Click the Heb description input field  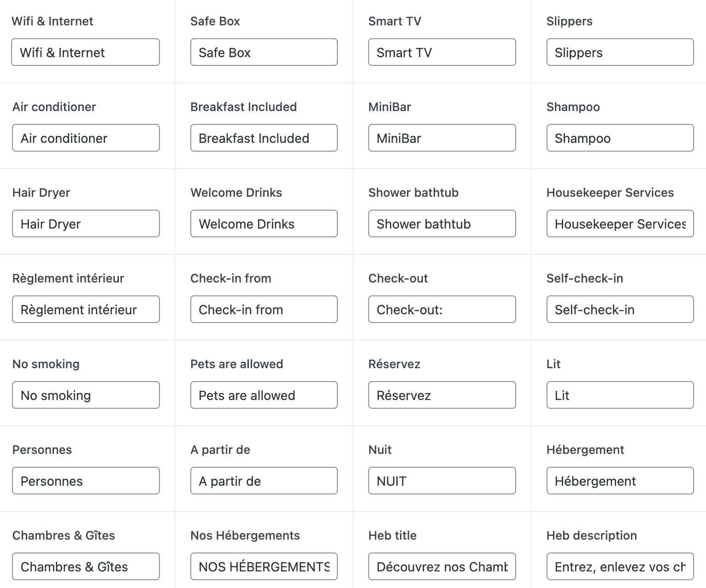pyautogui.click(x=620, y=567)
